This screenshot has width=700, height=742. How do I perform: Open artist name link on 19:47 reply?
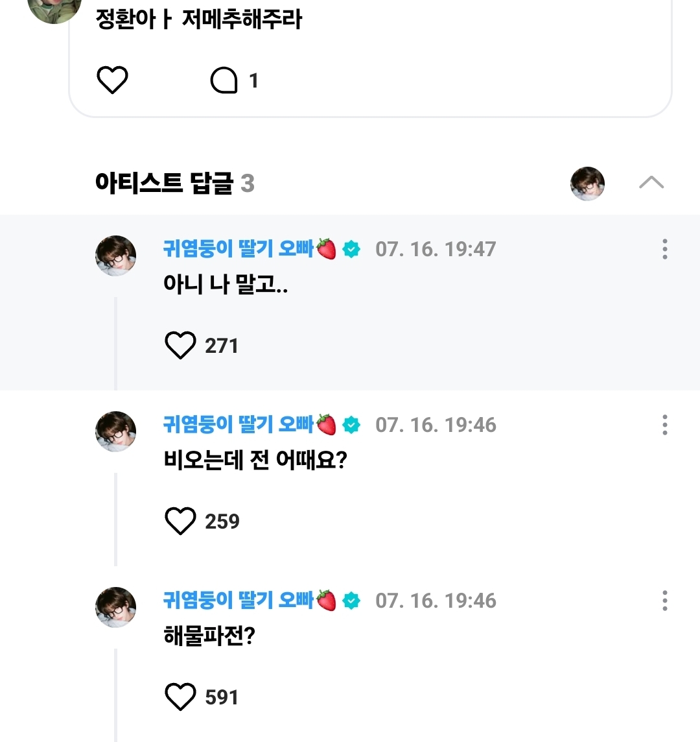click(239, 249)
